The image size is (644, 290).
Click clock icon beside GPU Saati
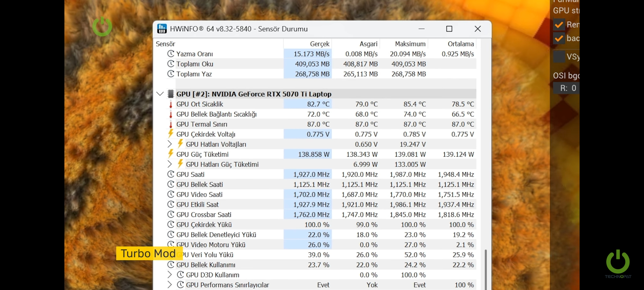(171, 174)
